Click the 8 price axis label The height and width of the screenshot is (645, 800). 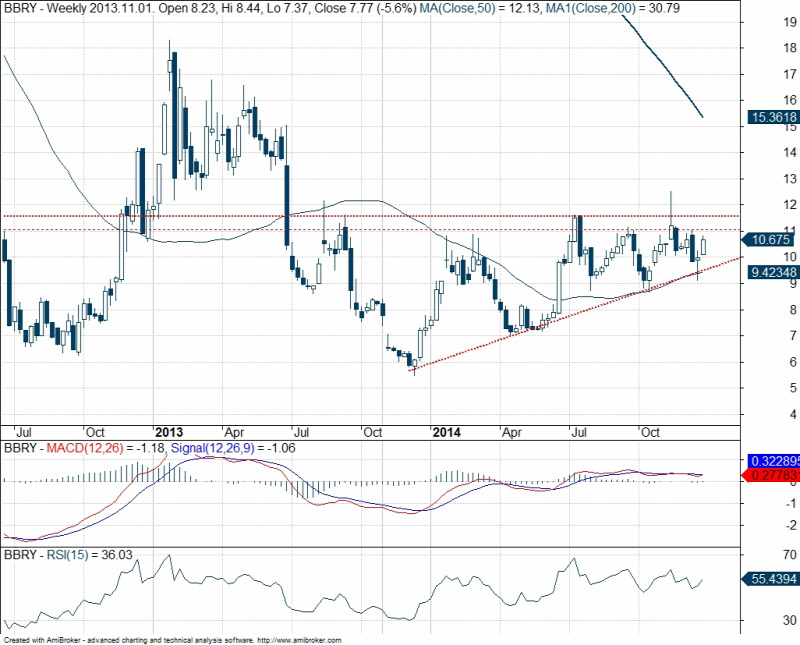pos(793,310)
